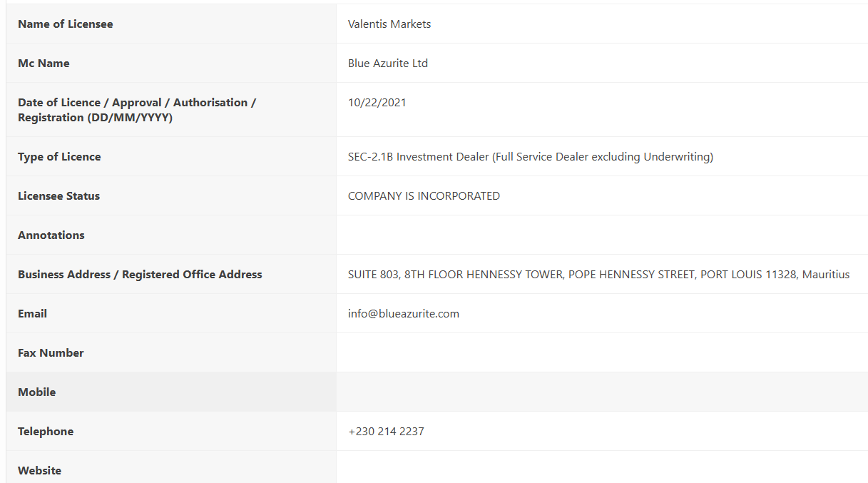868x483 pixels.
Task: Click the "Telephone" row label
Action: (x=46, y=432)
